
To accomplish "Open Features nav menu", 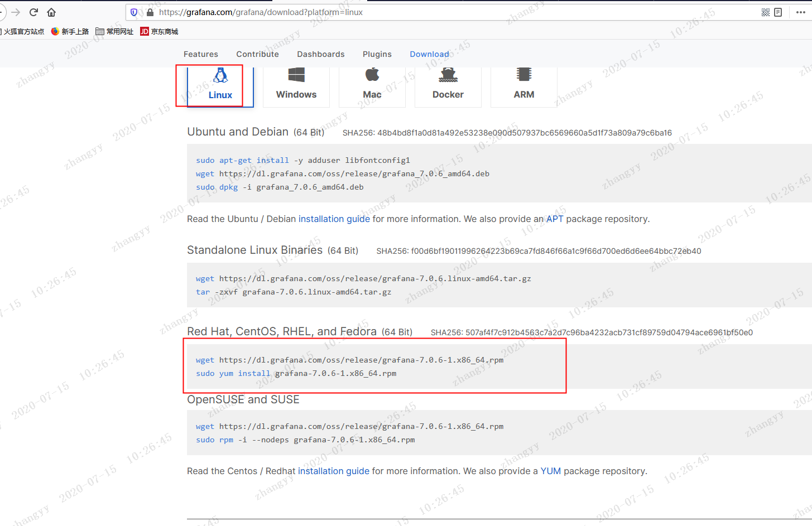I will (x=201, y=54).
